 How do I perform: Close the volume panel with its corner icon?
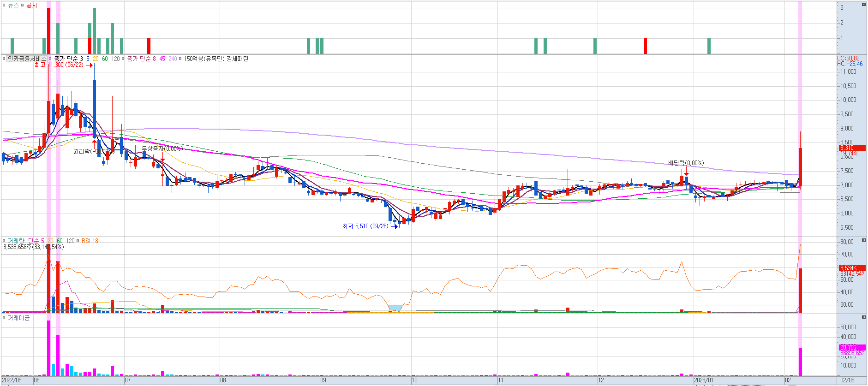[x=864, y=240]
